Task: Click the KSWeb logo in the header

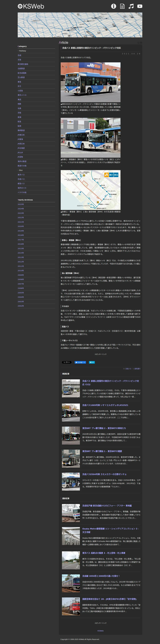Action: (31, 6)
